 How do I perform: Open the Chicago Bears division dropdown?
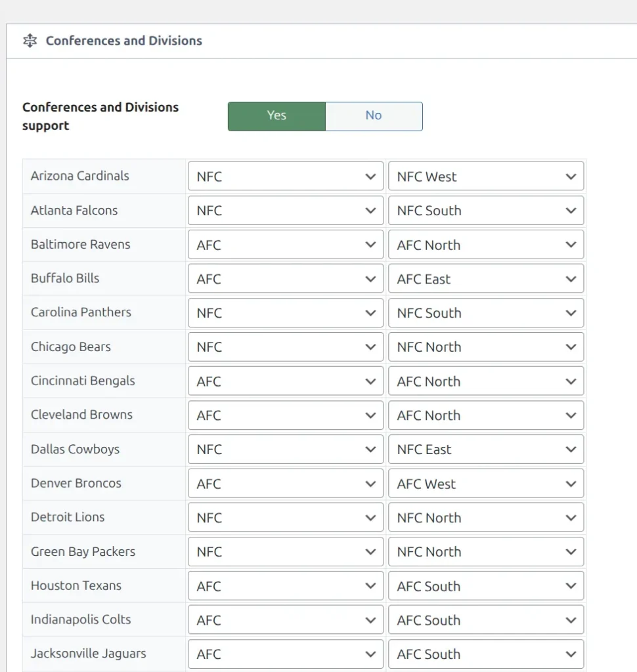point(485,346)
